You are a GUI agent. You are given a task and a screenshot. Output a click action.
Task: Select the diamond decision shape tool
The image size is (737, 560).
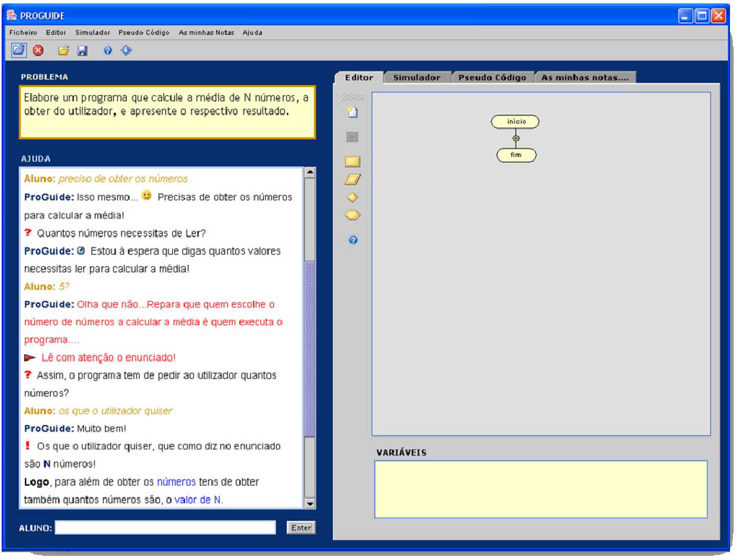point(352,197)
